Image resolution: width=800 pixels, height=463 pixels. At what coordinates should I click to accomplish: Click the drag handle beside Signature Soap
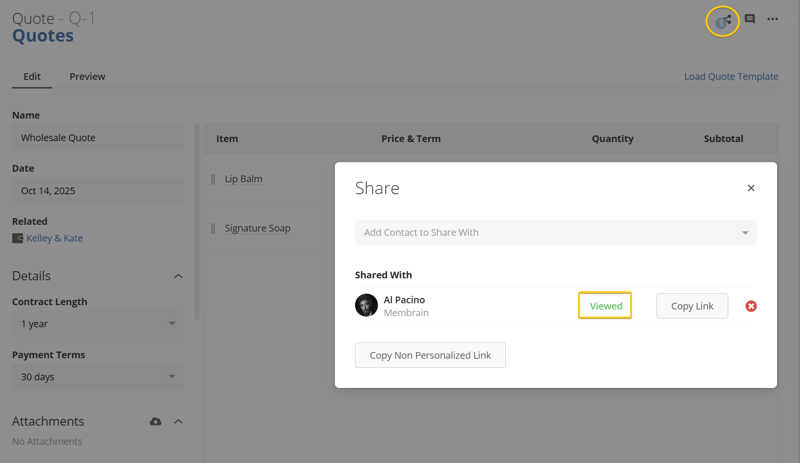[x=213, y=228]
